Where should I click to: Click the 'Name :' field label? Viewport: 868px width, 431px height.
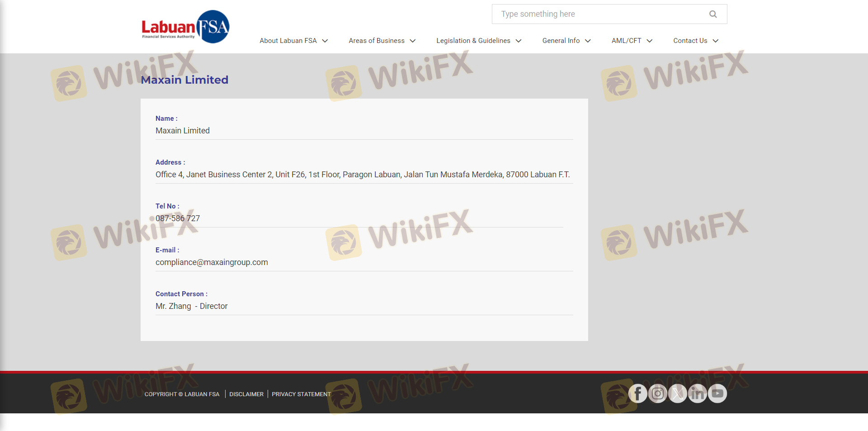coord(166,118)
